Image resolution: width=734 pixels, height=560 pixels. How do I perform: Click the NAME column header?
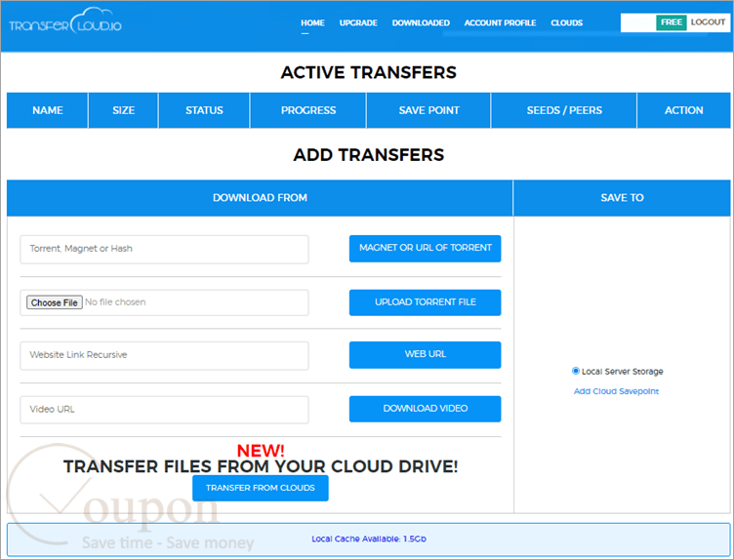(47, 110)
